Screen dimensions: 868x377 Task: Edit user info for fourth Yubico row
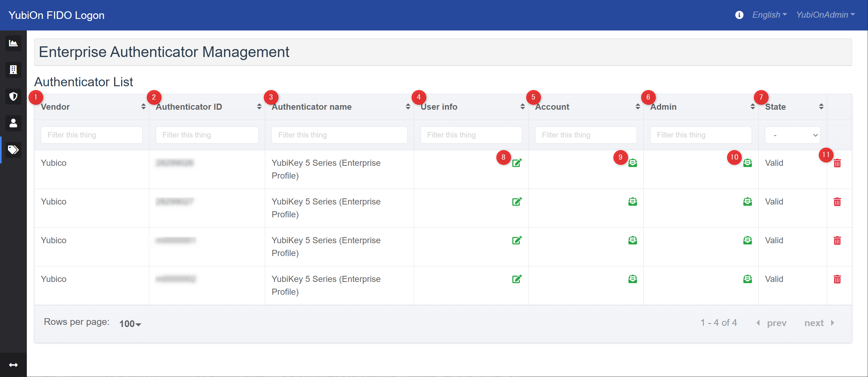pos(517,279)
